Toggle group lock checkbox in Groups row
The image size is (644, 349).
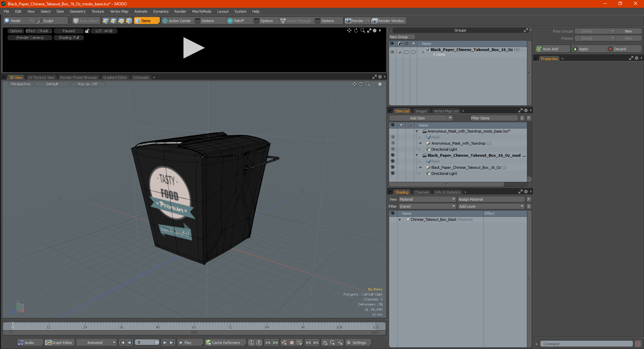click(413, 52)
